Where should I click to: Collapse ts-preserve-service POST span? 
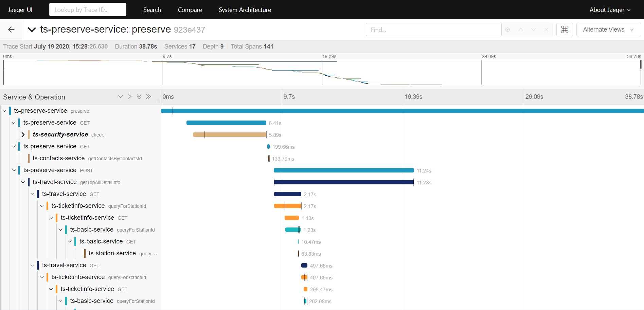pyautogui.click(x=14, y=170)
